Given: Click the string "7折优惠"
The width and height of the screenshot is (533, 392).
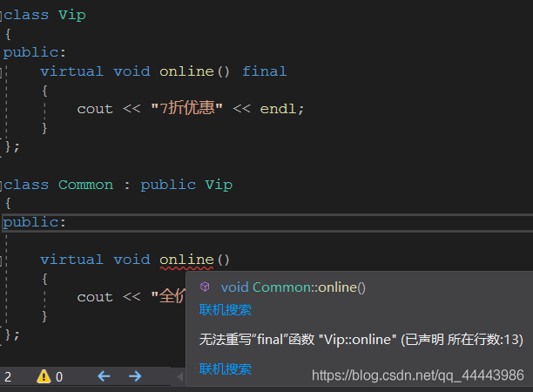Looking at the screenshot, I should point(186,109).
